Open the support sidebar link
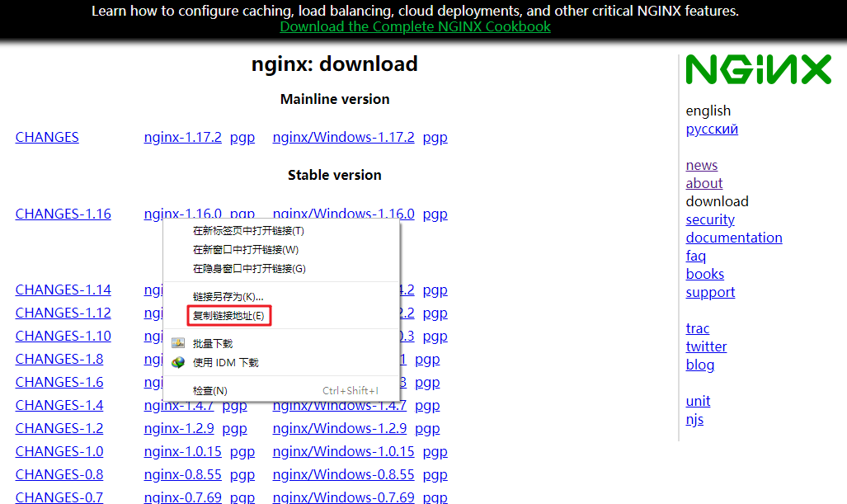 (710, 292)
